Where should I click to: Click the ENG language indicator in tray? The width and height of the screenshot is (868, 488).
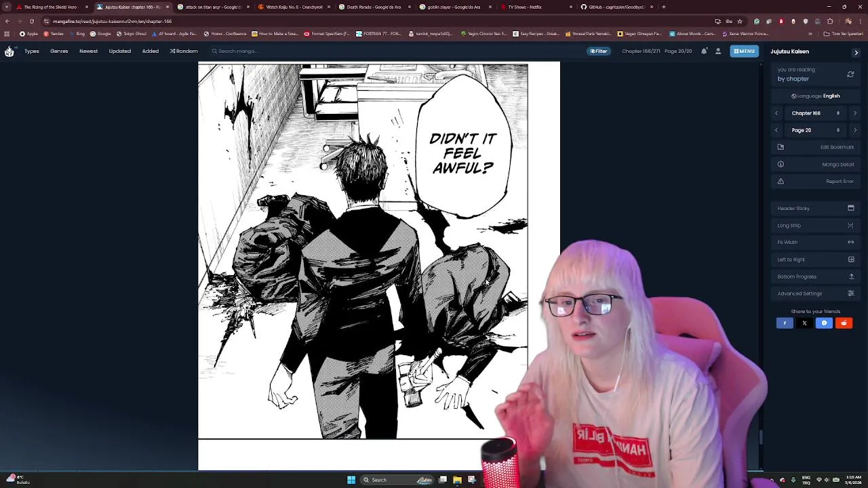(x=806, y=480)
